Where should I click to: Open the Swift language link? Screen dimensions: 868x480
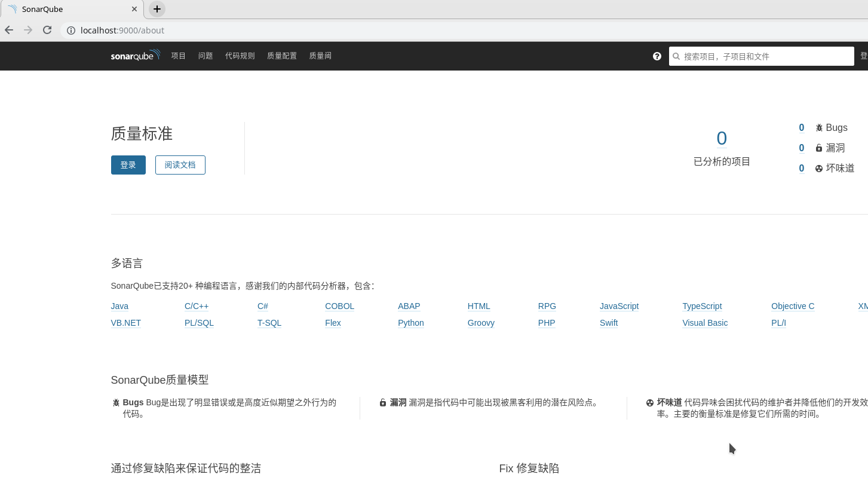[x=609, y=323]
